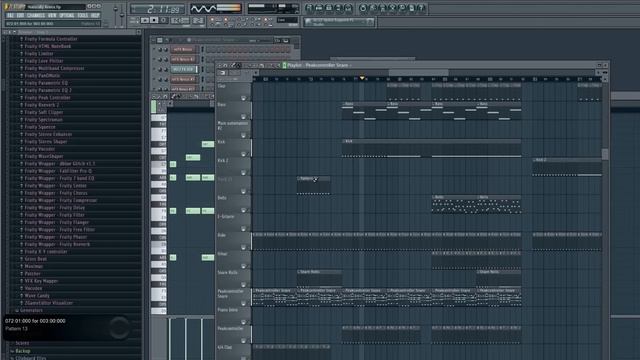Click third window shortcut icon in top toolbar
The image size is (640, 360).
329,8
